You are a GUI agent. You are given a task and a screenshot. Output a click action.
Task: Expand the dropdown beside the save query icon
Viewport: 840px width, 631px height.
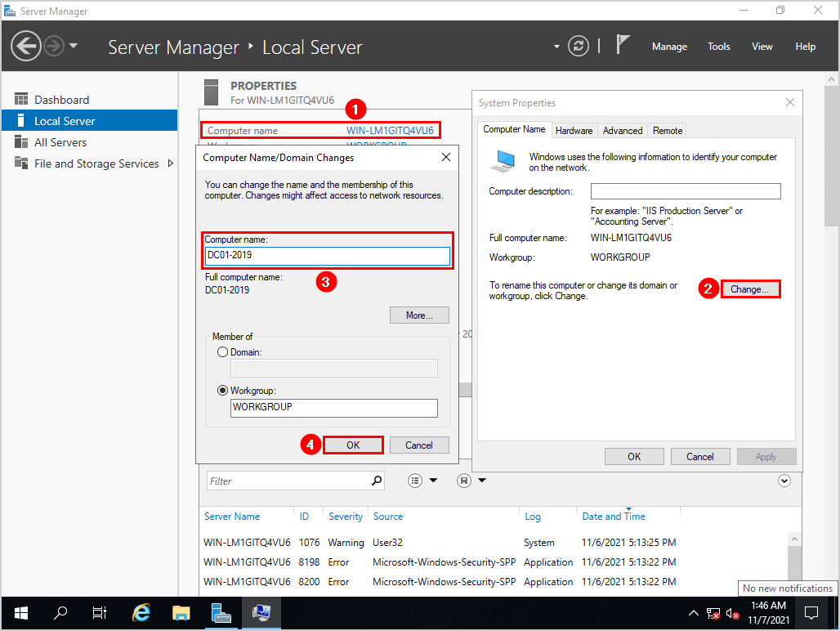pyautogui.click(x=482, y=481)
